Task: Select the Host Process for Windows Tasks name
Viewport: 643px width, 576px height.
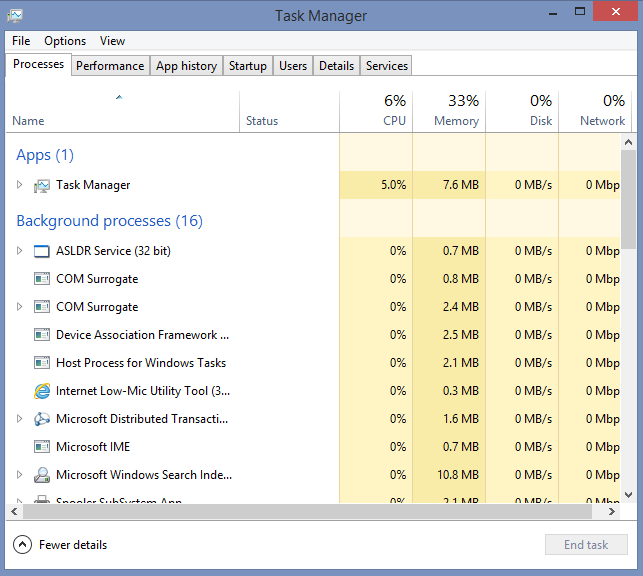Action: pos(141,363)
